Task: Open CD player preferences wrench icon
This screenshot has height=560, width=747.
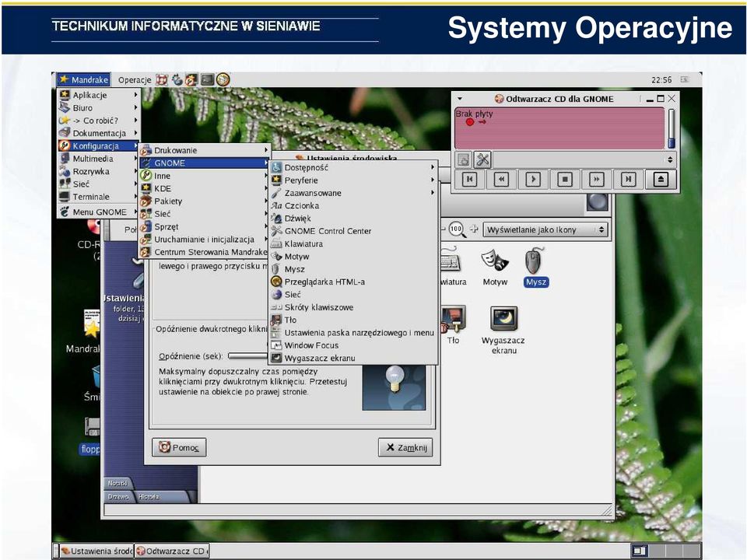Action: pos(482,159)
